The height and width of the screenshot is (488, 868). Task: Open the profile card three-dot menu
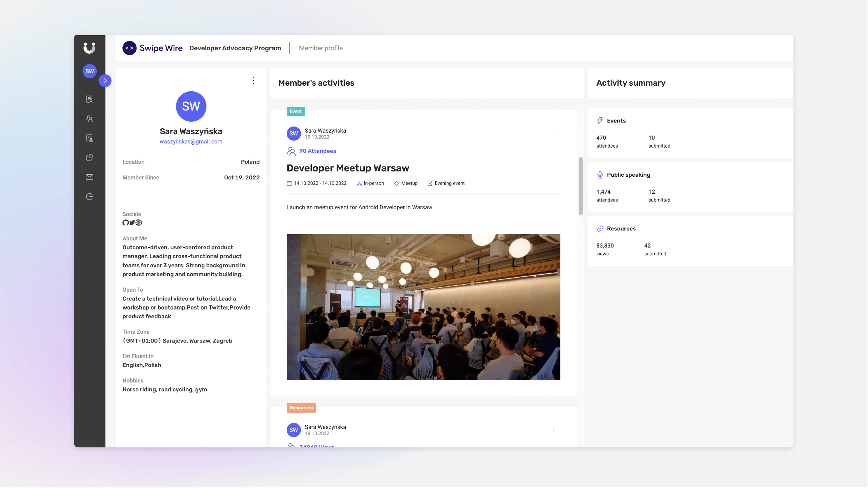[x=253, y=80]
